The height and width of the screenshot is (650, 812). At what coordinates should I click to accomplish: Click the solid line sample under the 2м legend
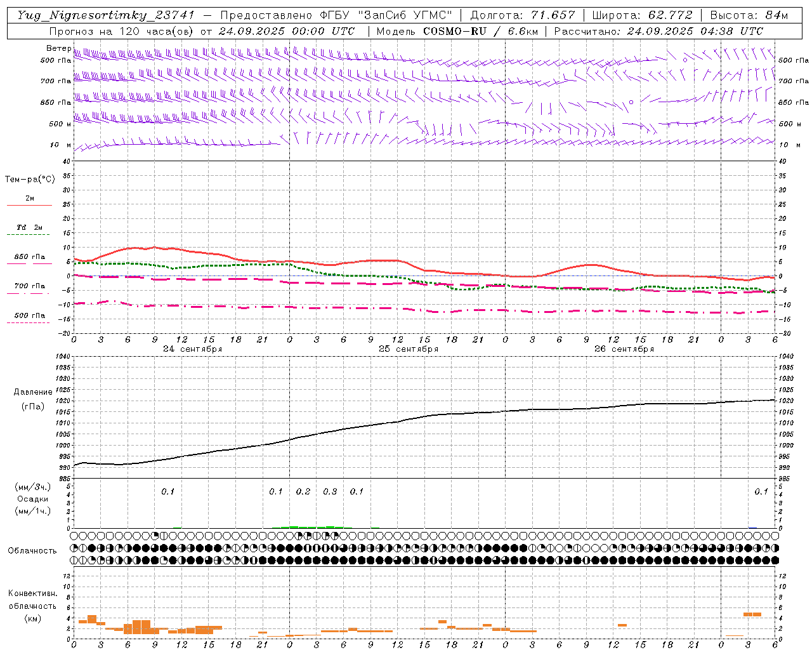click(29, 206)
